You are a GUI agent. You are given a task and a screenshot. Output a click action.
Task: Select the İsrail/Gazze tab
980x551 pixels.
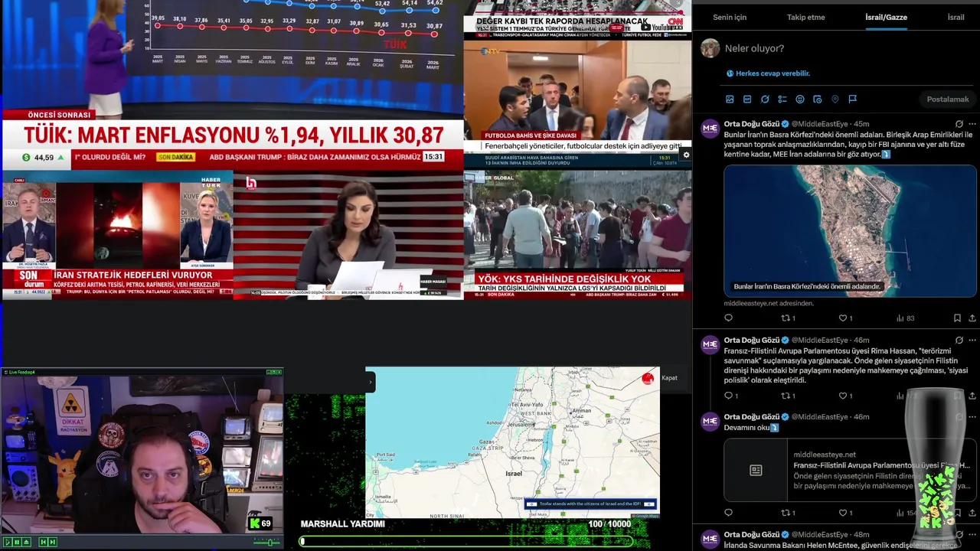pos(886,17)
